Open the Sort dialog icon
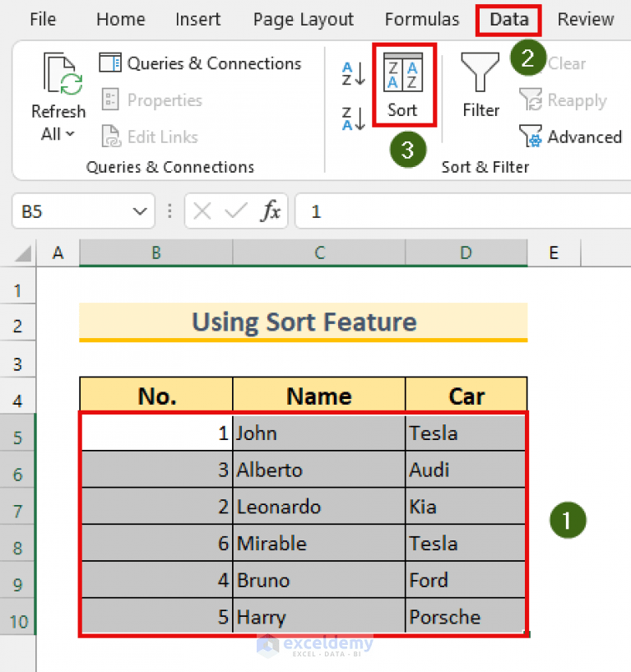This screenshot has height=672, width=631. click(403, 82)
